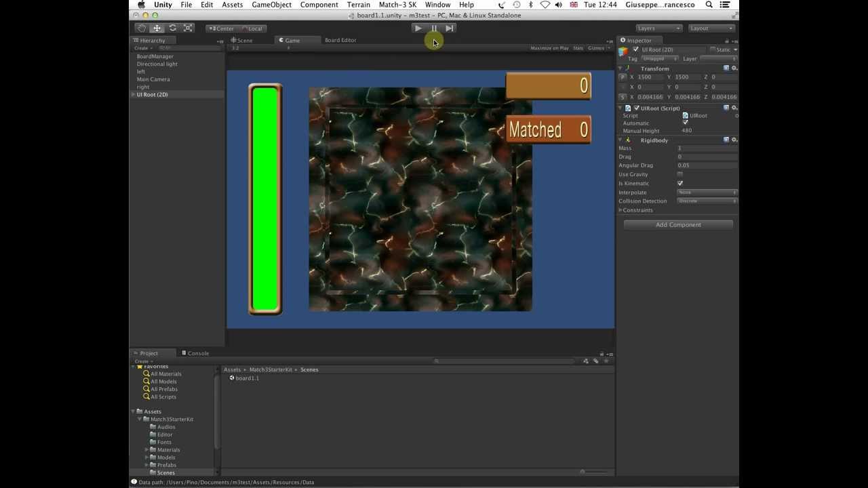Open the board1.1 scene asset

247,378
